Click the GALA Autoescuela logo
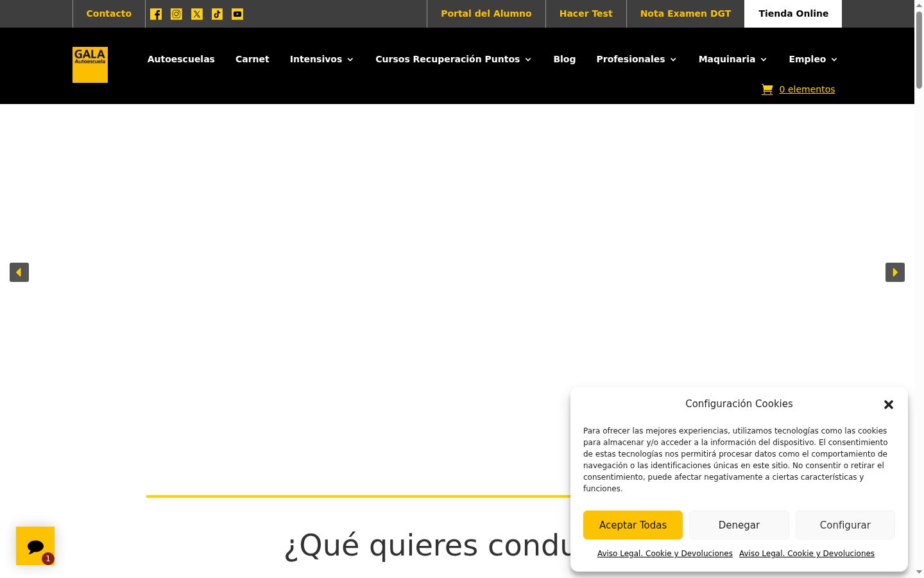This screenshot has height=578, width=924. click(x=90, y=65)
